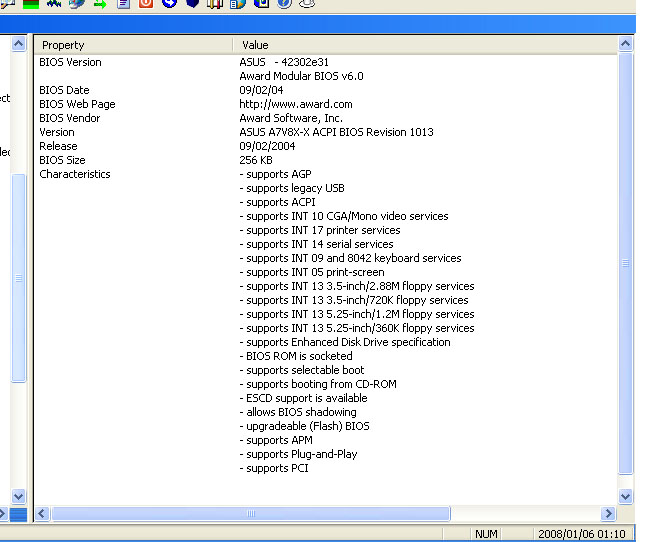
Task: Select the Version property row
Action: (57, 132)
